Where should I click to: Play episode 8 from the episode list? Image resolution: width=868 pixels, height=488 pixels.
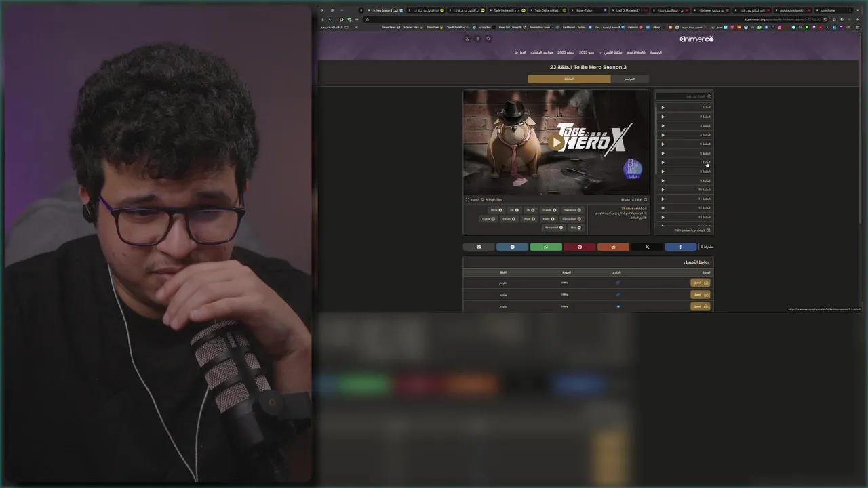coord(663,171)
